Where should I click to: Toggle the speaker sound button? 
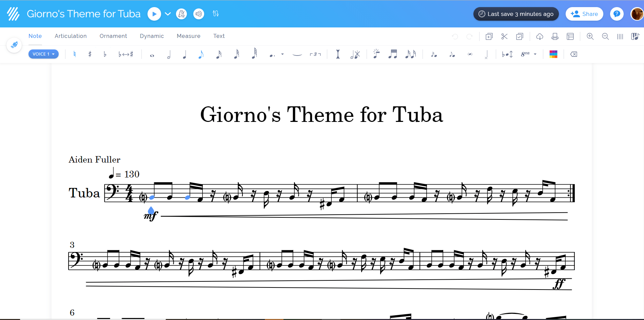199,14
